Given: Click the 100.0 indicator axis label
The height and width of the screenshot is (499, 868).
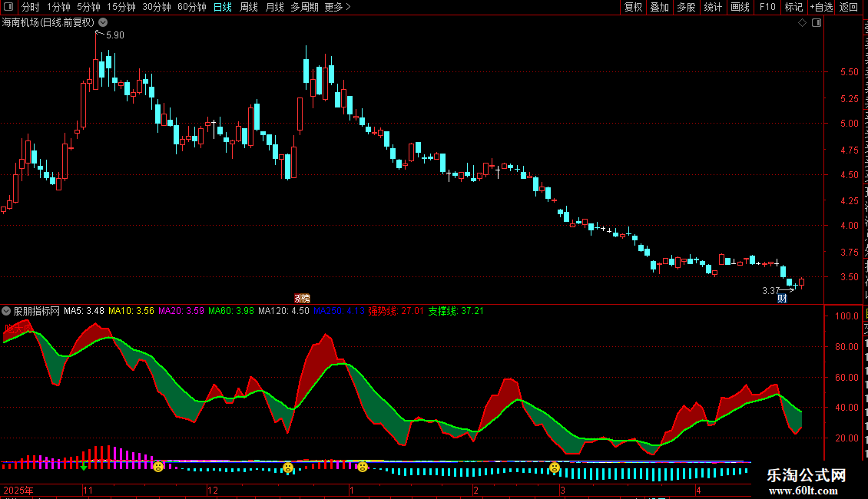Looking at the screenshot, I should pyautogui.click(x=847, y=316).
